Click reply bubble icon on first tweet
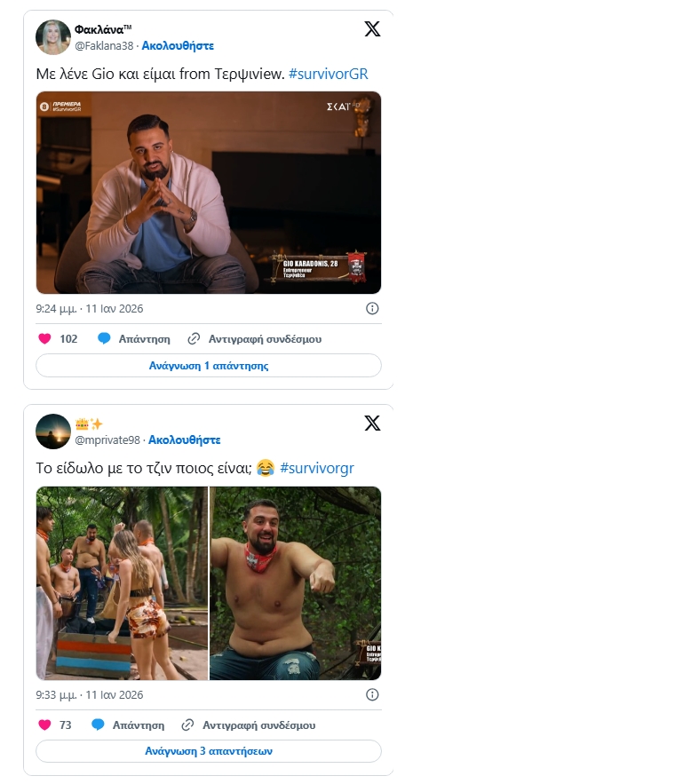 104,339
